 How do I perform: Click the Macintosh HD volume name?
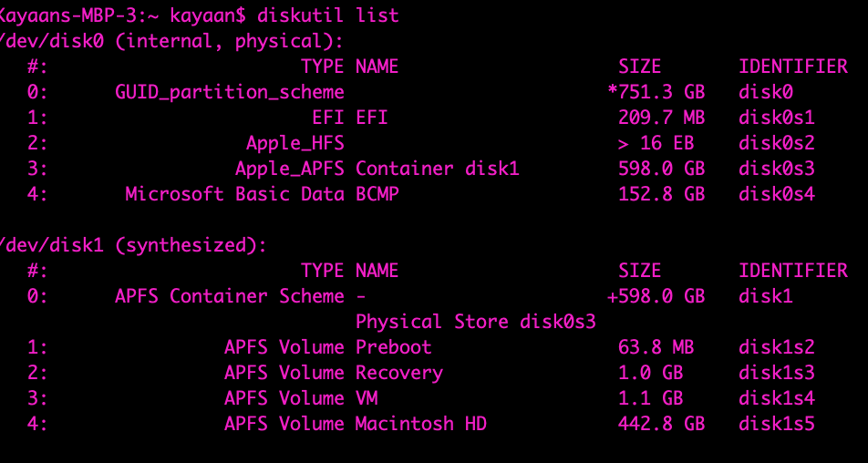pos(421,424)
